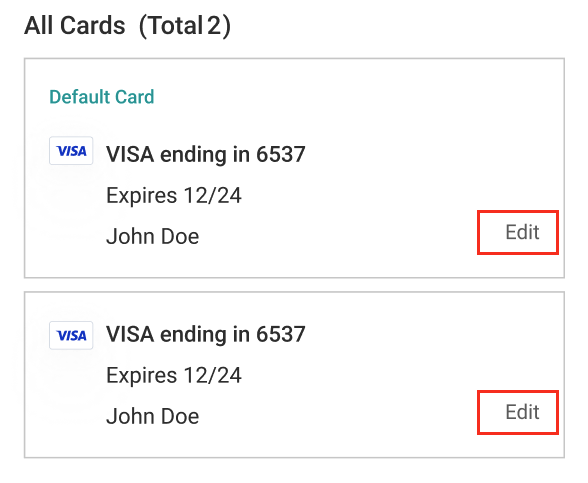588x483 pixels.
Task: Click digits 6537 in the second card title
Action: (x=280, y=334)
